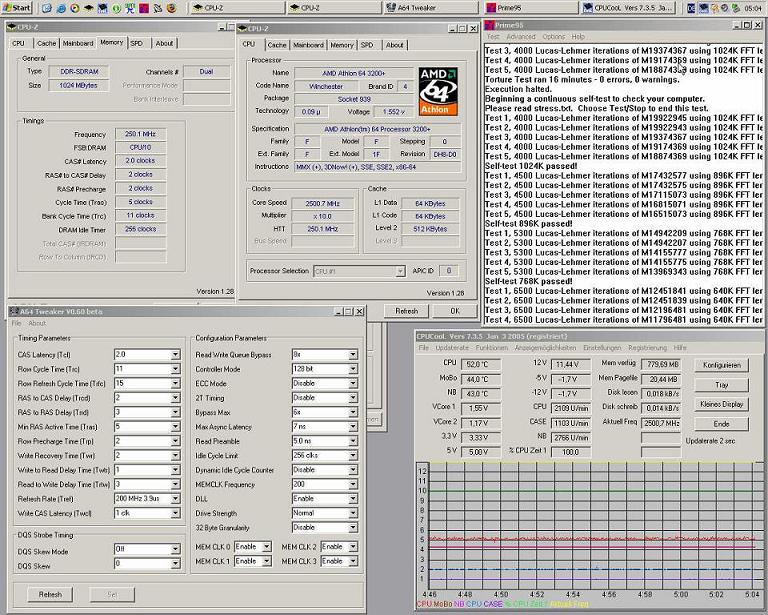
Task: Click the green circular quick launch icon
Action: [x=117, y=8]
